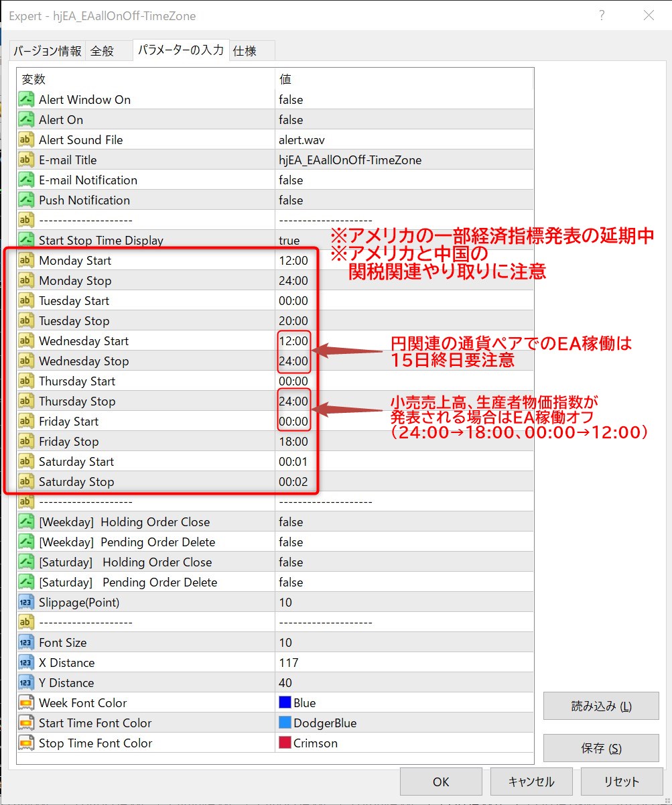Toggle Alert On value false
The height and width of the screenshot is (805, 672).
coord(291,120)
